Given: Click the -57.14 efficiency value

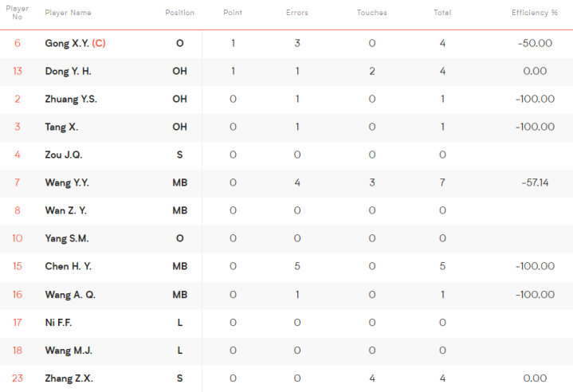Looking at the screenshot, I should (535, 182).
